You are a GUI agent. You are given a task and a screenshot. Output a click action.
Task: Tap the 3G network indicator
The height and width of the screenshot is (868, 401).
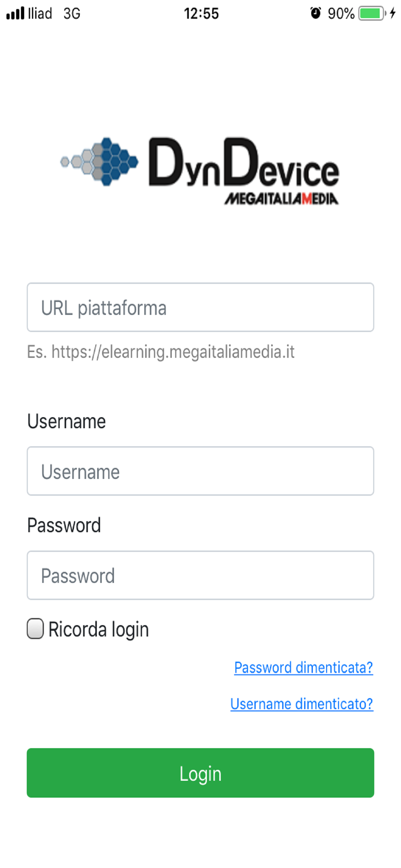[71, 14]
